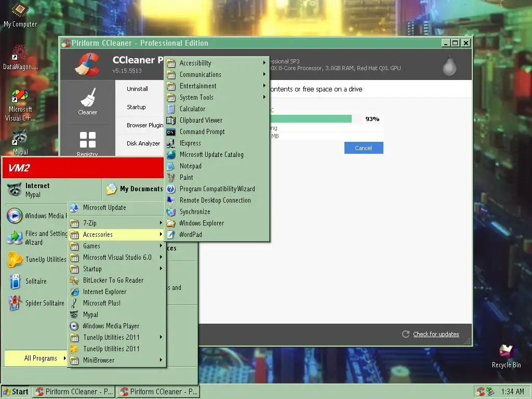Select the DataWagon desktop shortcut
The image size is (532, 399).
tap(20, 58)
